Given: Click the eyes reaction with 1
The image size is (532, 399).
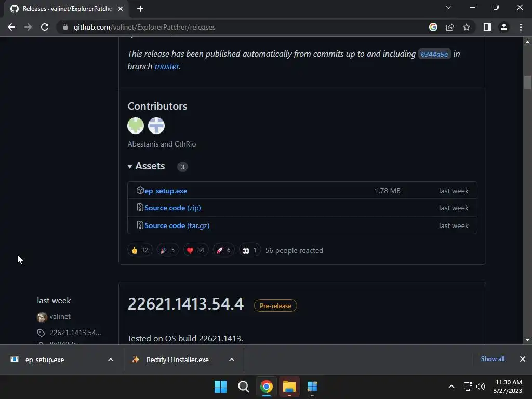Looking at the screenshot, I should [250, 250].
